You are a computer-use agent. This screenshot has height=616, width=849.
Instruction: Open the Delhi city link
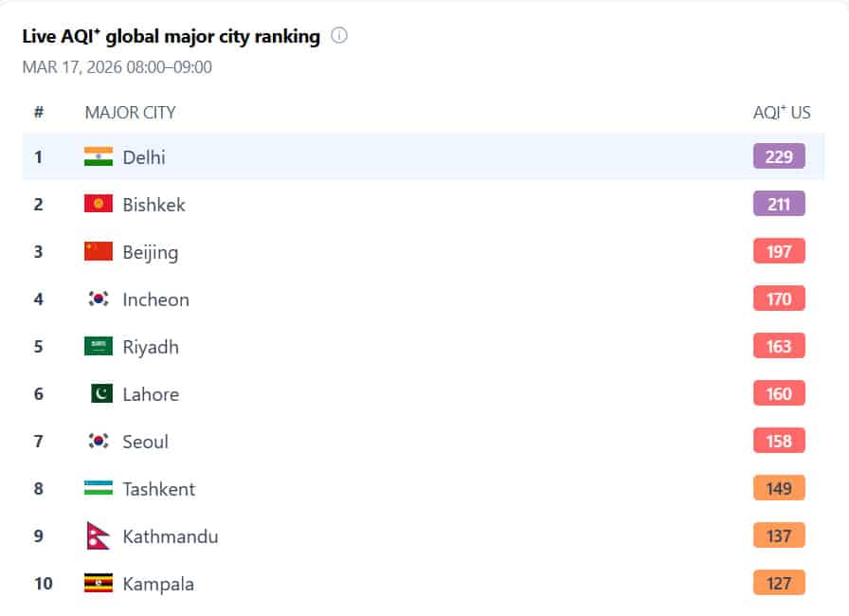144,157
